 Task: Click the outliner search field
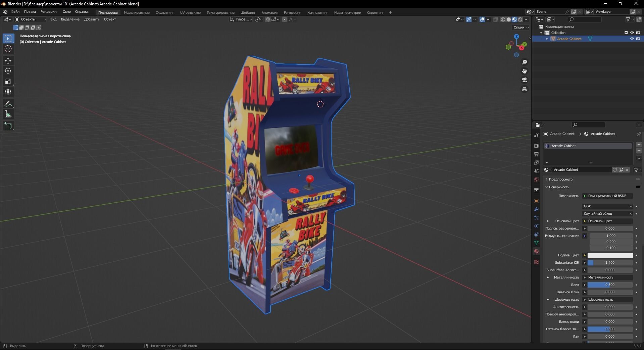pyautogui.click(x=585, y=19)
